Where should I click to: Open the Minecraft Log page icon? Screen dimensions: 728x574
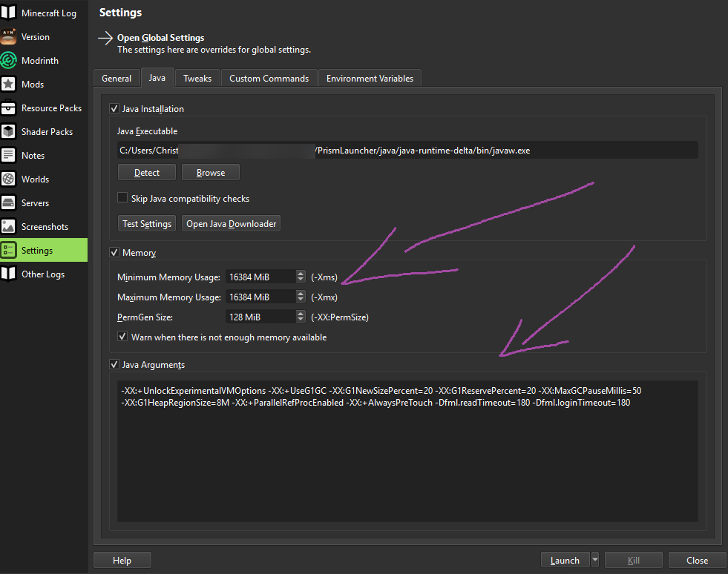pyautogui.click(x=8, y=13)
